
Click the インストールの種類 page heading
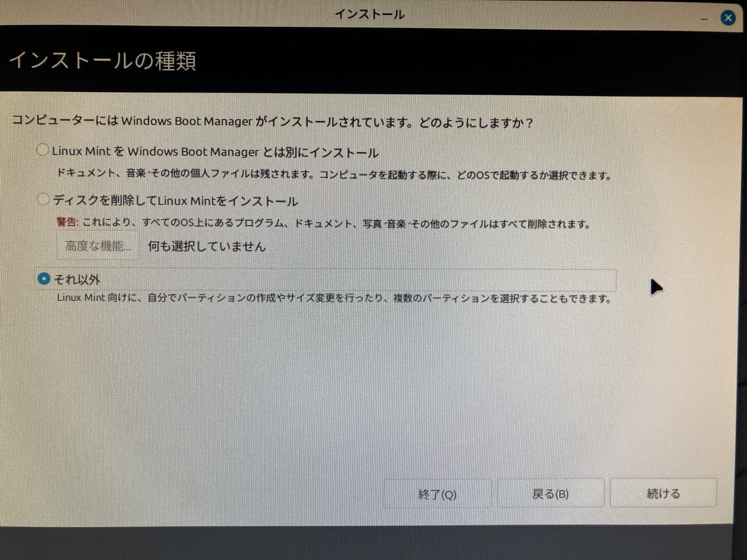[x=103, y=61]
